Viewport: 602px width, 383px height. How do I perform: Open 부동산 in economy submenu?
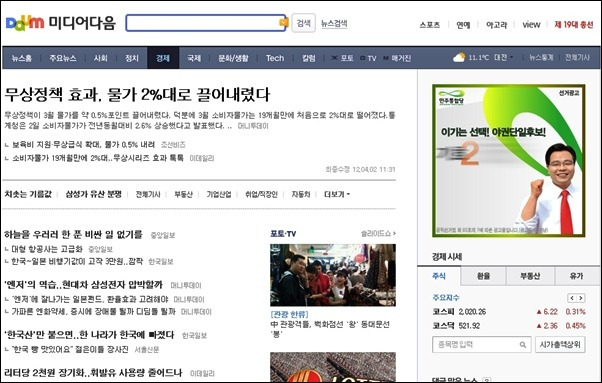(x=183, y=195)
